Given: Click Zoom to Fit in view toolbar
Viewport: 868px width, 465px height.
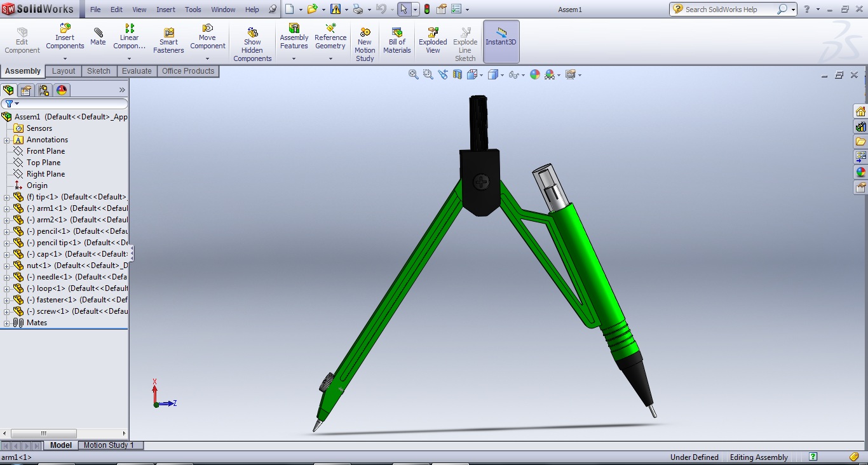Looking at the screenshot, I should pyautogui.click(x=414, y=74).
